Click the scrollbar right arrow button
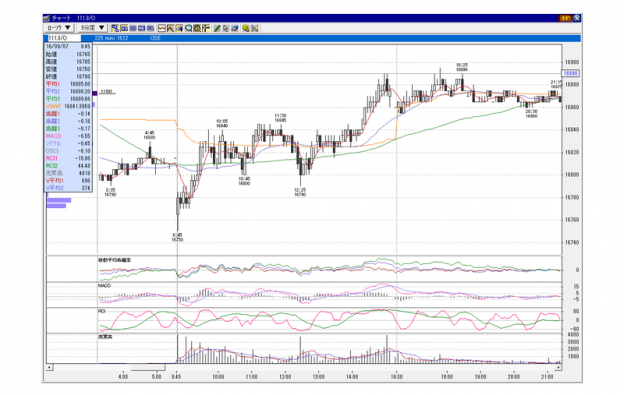 coord(558,368)
